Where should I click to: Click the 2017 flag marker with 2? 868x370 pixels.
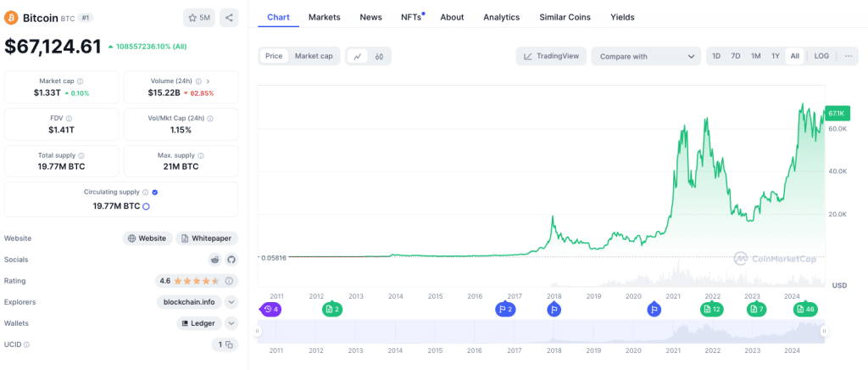pos(505,309)
